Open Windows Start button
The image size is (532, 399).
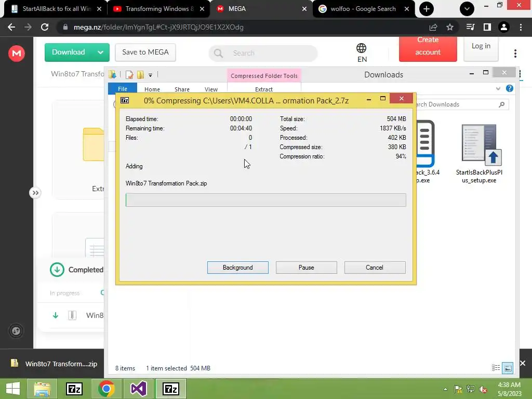pos(13,389)
